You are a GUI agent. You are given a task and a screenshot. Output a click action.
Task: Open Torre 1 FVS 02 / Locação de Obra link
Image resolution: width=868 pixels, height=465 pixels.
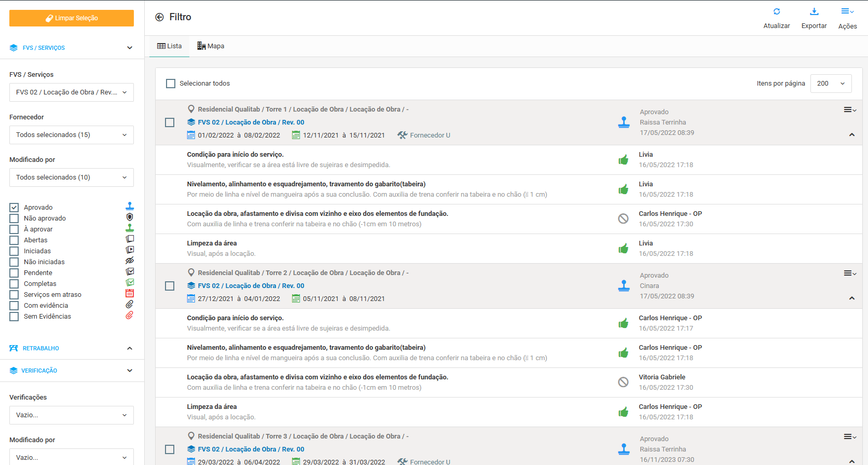pos(251,122)
